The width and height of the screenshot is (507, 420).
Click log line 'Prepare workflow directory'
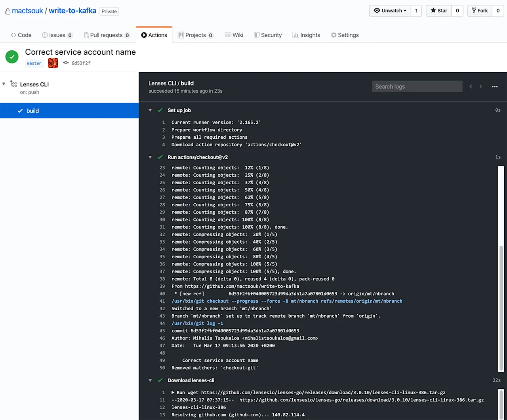(x=207, y=130)
